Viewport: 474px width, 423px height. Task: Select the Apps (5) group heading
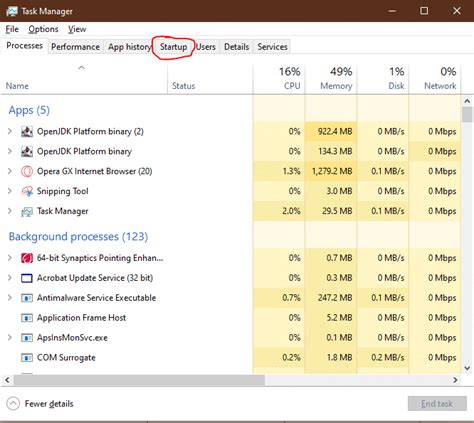[29, 110]
